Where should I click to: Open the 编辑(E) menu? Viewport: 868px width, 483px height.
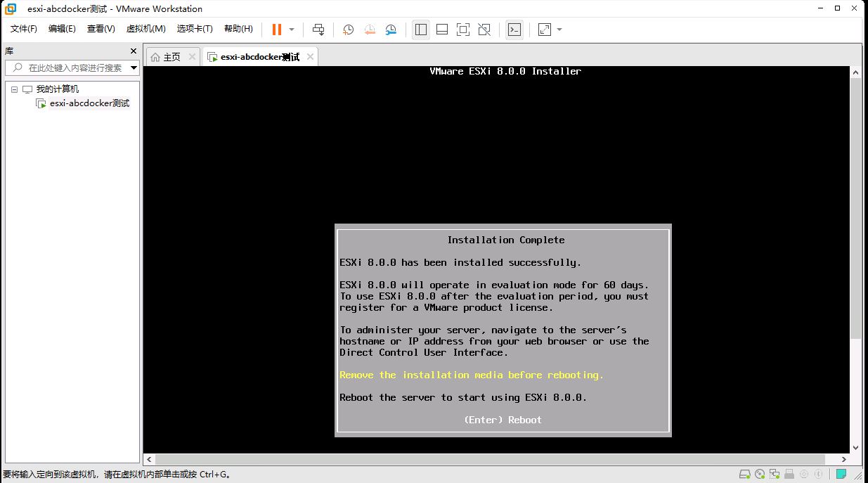[x=62, y=29]
